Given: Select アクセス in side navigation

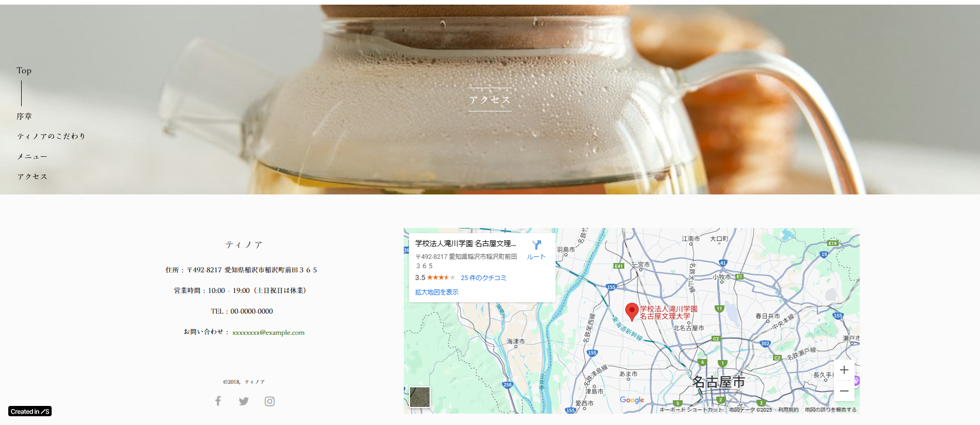Looking at the screenshot, I should tap(32, 177).
